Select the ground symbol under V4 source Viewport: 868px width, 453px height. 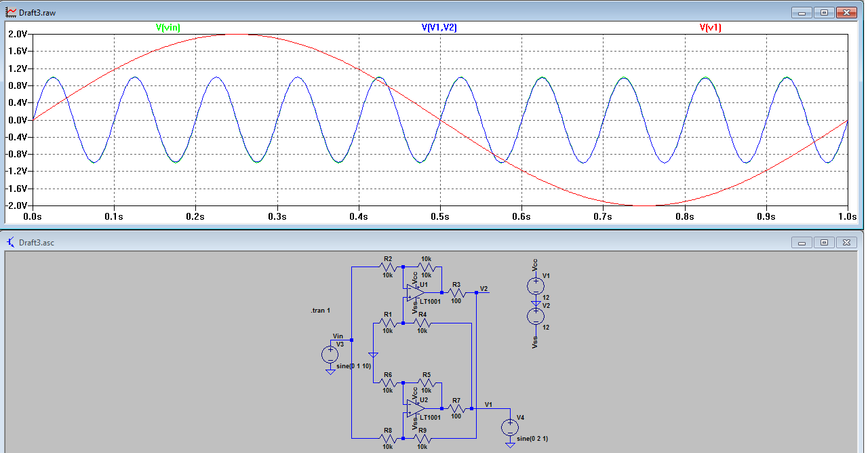click(x=509, y=445)
